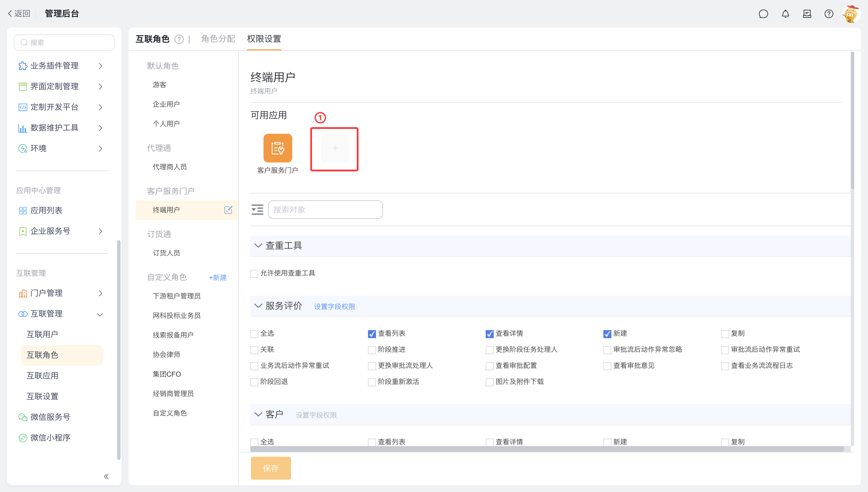This screenshot has width=868, height=492.
Task: Collapse the left sidebar with the double-arrow icon
Action: (106, 476)
